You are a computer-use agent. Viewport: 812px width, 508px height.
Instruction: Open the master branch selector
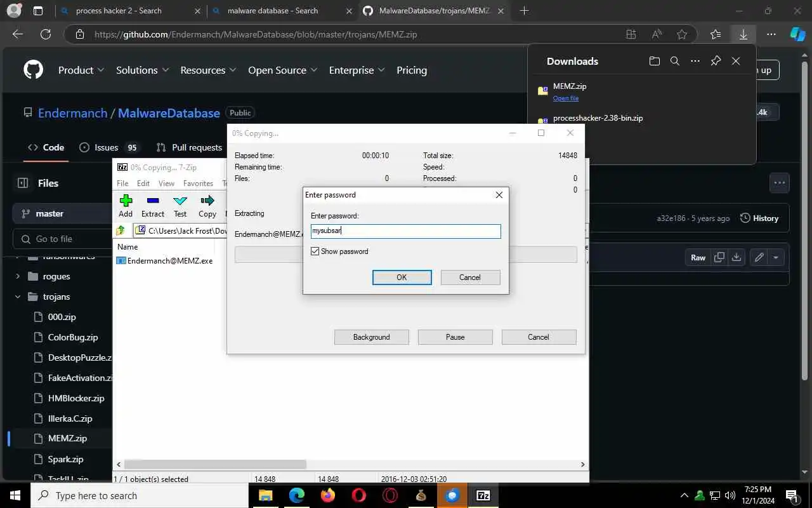[x=62, y=213]
